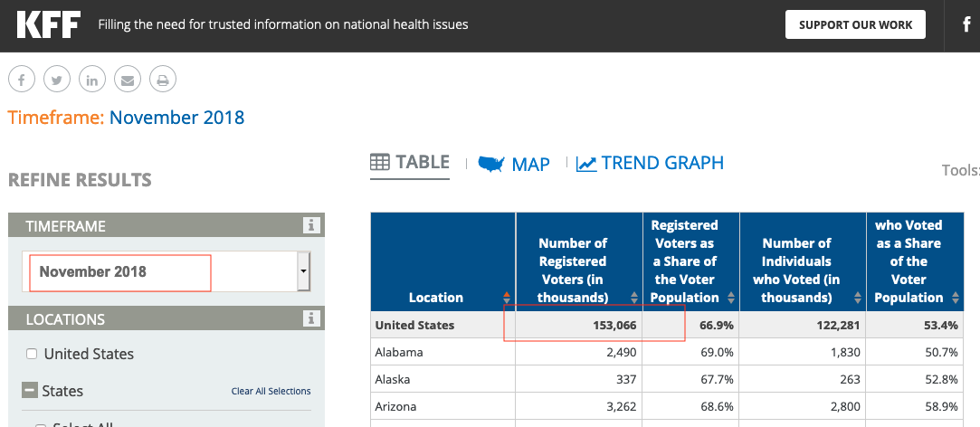
Task: Switch to the MAP view tab
Action: pos(514,164)
